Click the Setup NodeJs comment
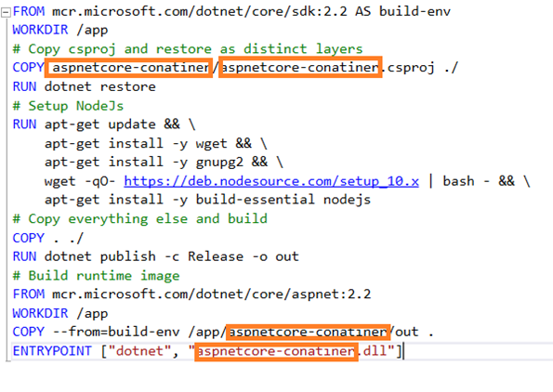The image size is (553, 392). pos(69,106)
